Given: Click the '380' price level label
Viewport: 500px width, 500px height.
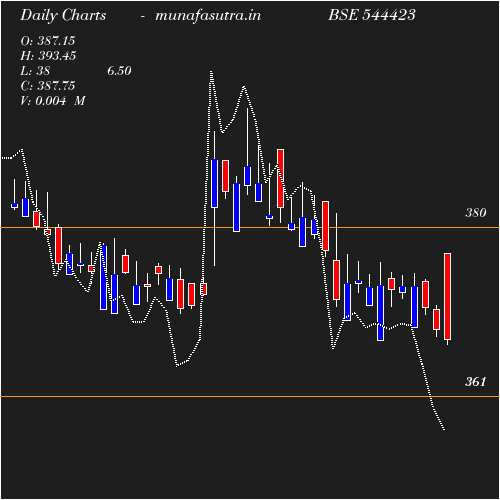Looking at the screenshot, I should tap(476, 213).
